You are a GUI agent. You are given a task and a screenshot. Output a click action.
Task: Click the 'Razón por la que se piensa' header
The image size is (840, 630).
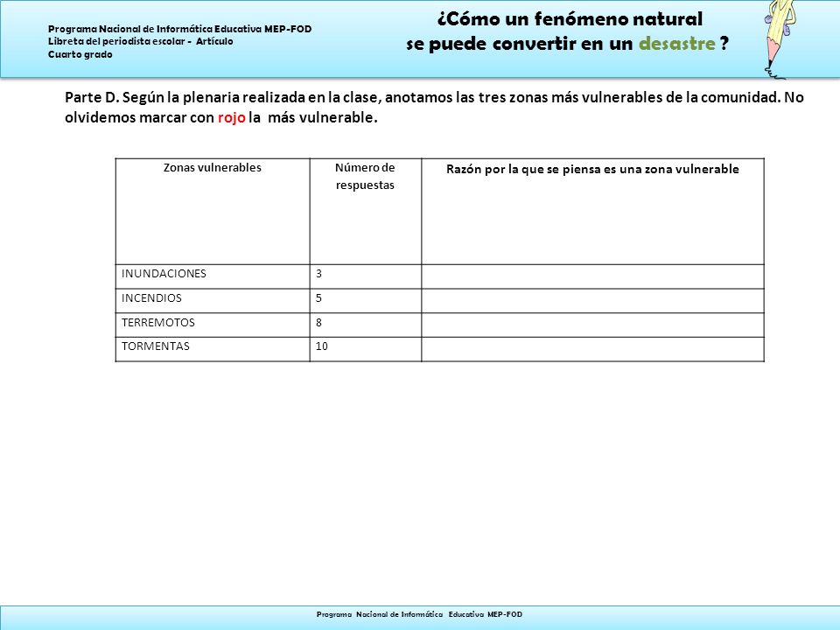point(592,211)
